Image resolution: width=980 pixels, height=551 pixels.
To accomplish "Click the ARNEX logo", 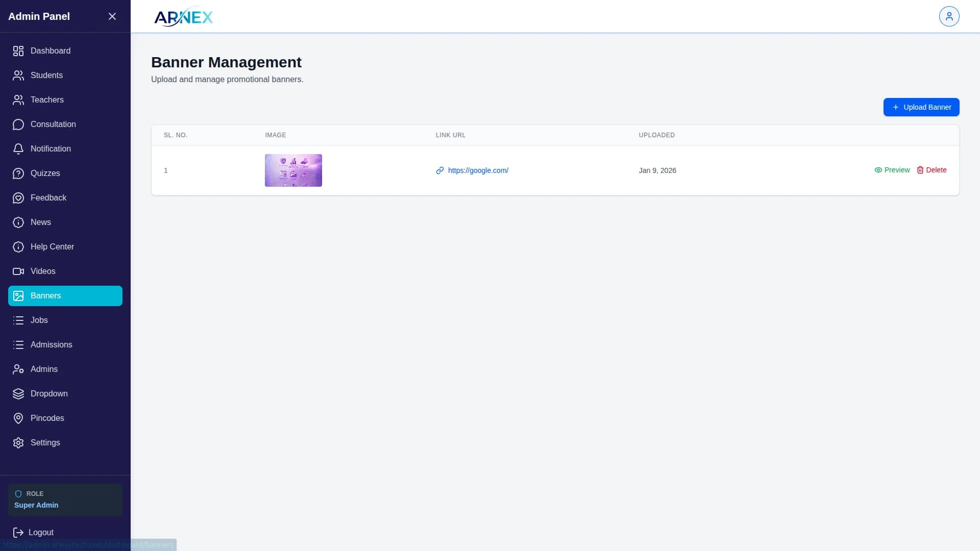I will click(183, 17).
